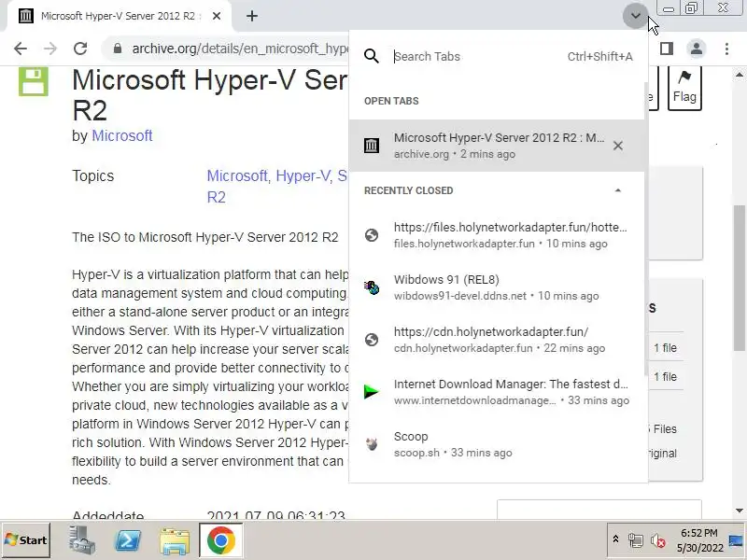Image resolution: width=747 pixels, height=560 pixels.
Task: Click the magnifier icon beside Search Tabs
Action: click(x=371, y=56)
